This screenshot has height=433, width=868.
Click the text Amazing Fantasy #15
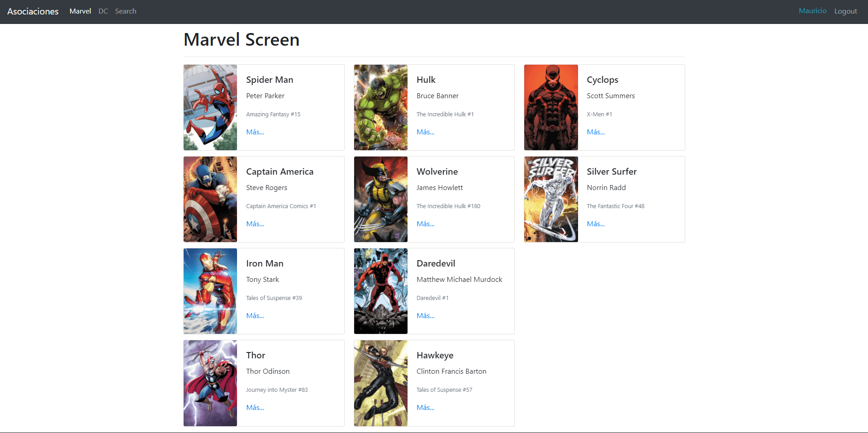273,114
